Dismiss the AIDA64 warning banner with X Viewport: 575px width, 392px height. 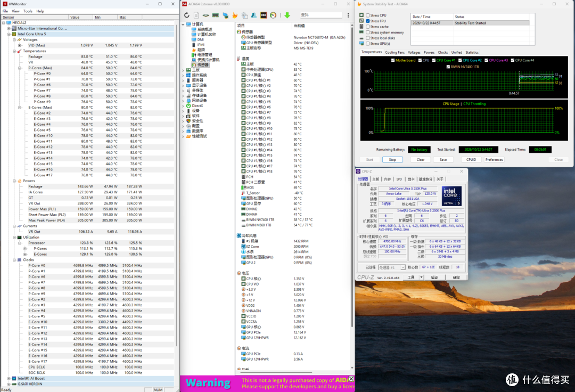point(351,379)
